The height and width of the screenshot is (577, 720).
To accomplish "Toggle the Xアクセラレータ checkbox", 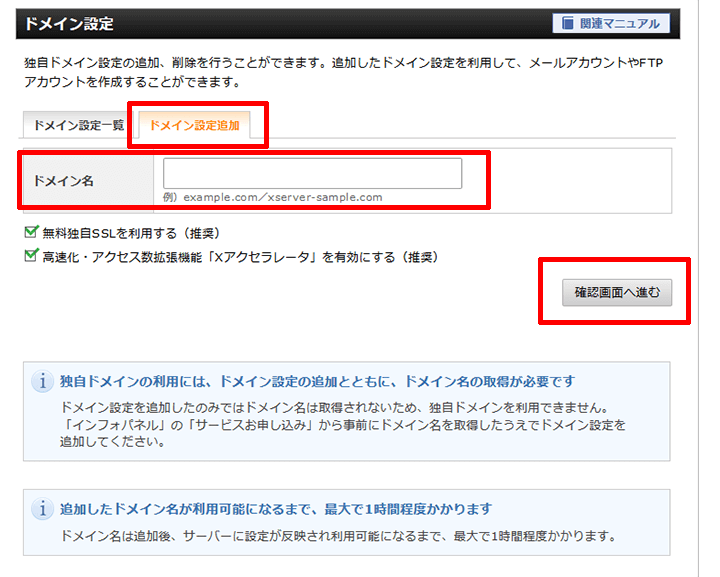I will coord(31,255).
